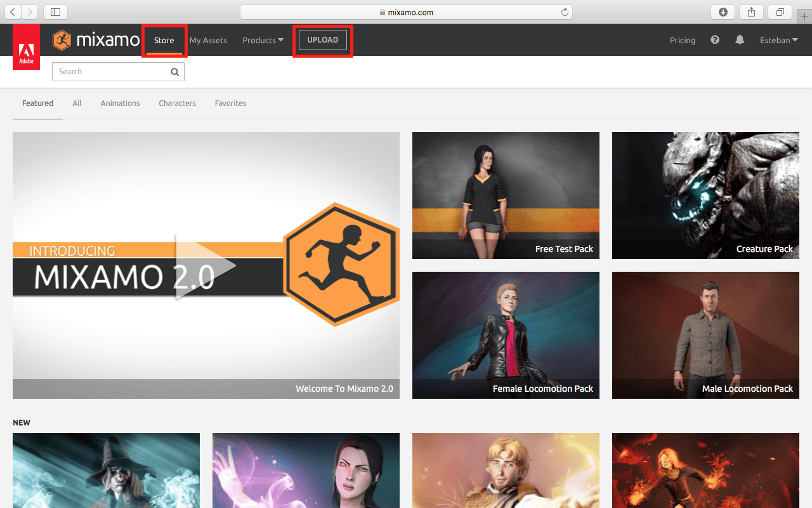The width and height of the screenshot is (812, 508).
Task: Open the Creature Pack thumbnail
Action: click(x=705, y=196)
